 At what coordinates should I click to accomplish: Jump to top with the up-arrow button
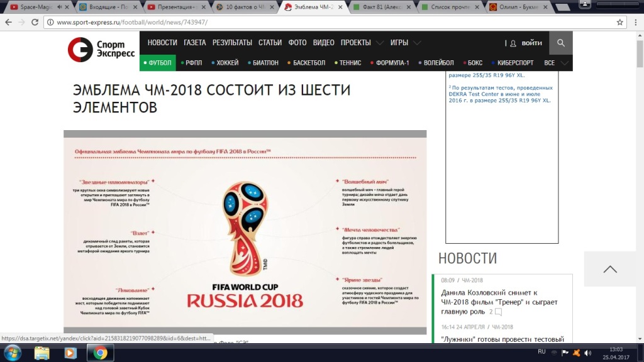pyautogui.click(x=610, y=269)
